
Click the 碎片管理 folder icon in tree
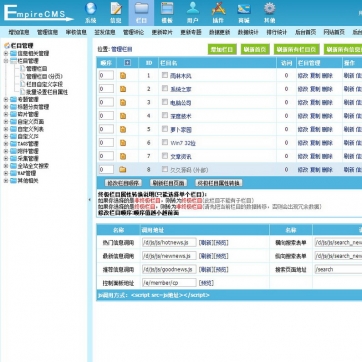13,114
